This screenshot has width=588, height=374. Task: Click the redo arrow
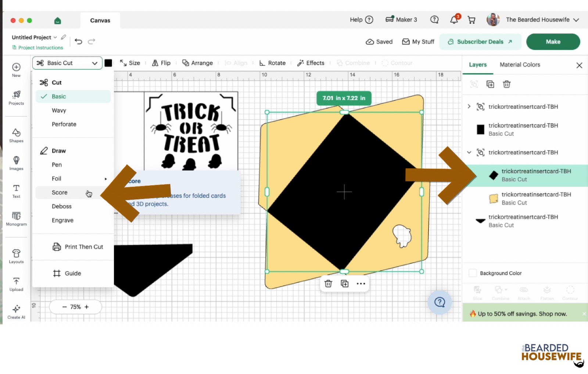92,41
